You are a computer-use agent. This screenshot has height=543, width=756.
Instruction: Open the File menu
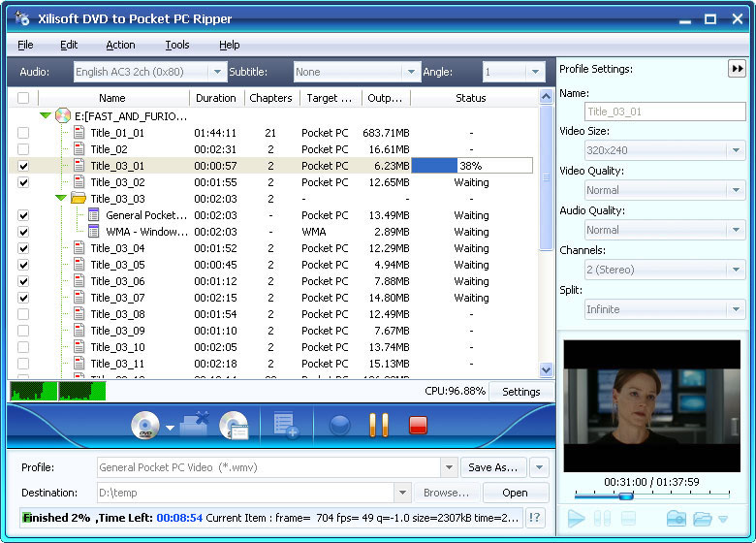pyautogui.click(x=25, y=45)
